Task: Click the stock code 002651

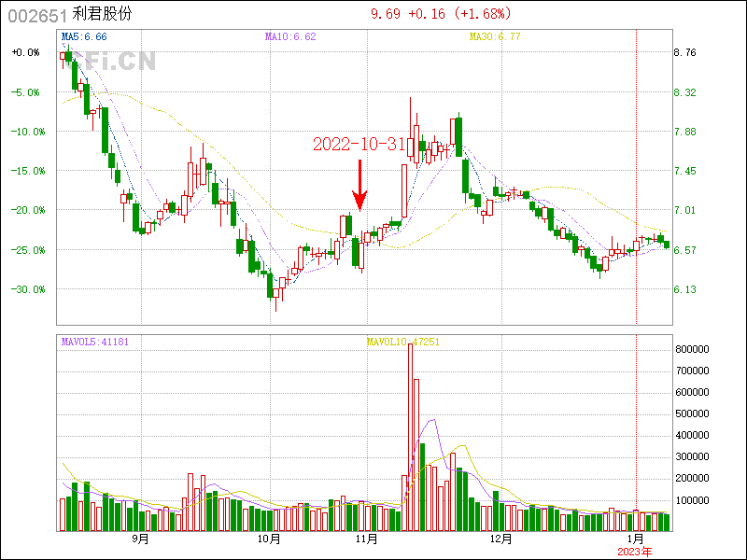Action: point(37,14)
